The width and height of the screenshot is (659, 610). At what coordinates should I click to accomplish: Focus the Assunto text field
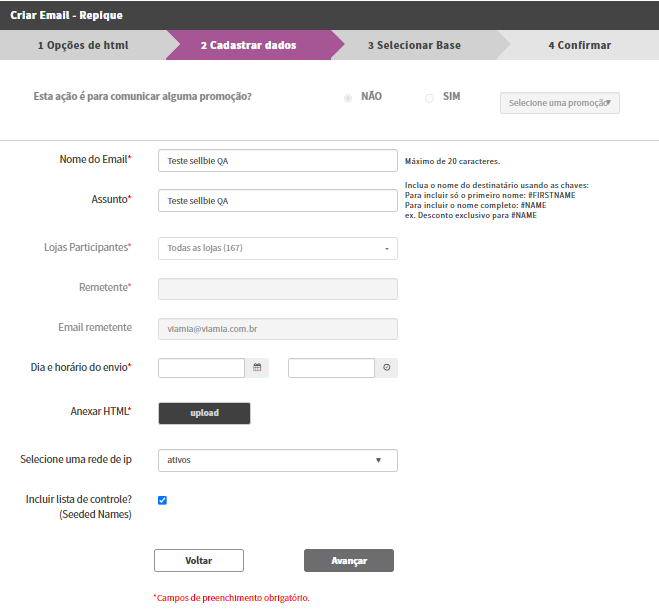278,201
